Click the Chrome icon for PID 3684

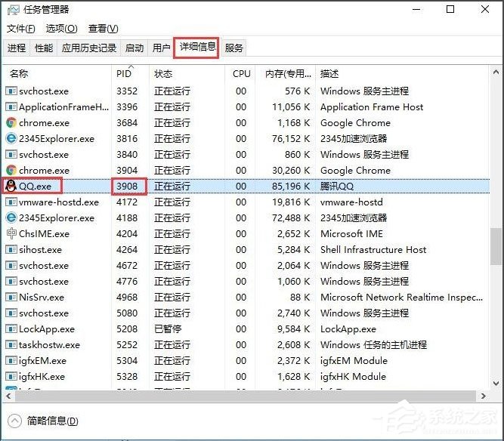pos(11,122)
